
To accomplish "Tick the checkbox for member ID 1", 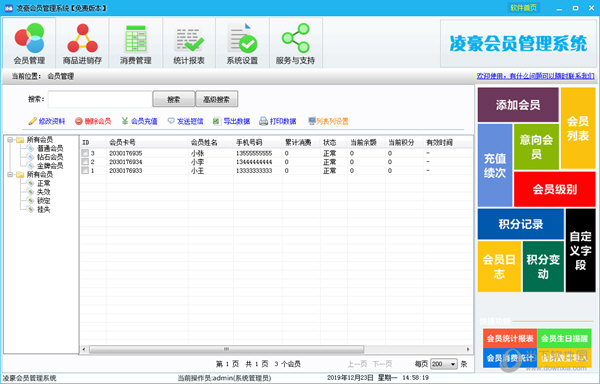I will tap(85, 171).
